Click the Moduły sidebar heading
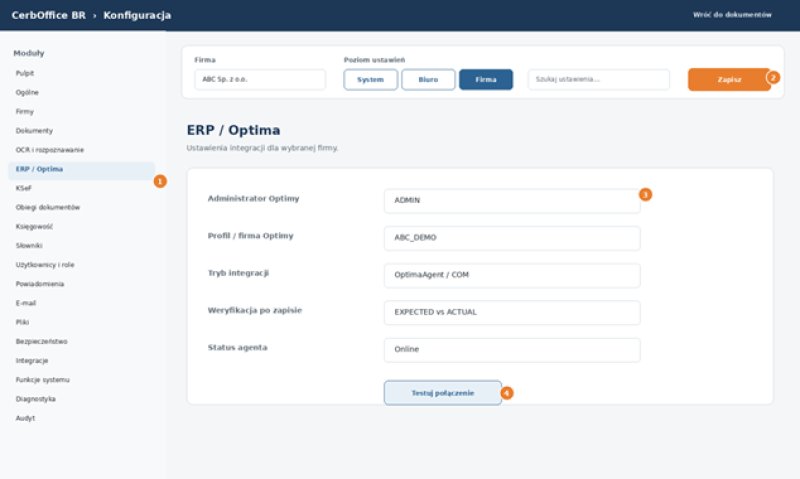This screenshot has width=800, height=479. coord(29,53)
